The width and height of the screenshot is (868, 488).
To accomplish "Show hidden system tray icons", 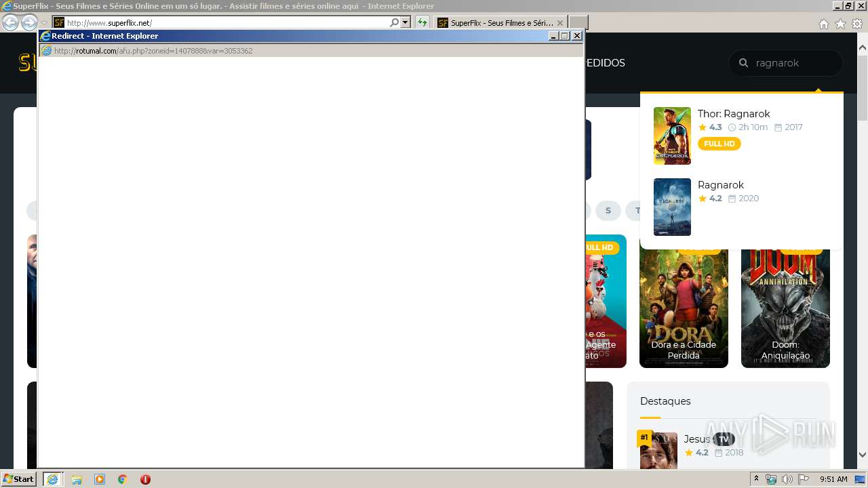I will 757,479.
